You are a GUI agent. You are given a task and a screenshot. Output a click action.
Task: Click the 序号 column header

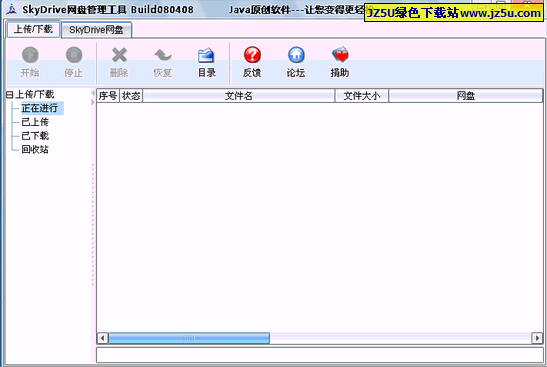108,96
